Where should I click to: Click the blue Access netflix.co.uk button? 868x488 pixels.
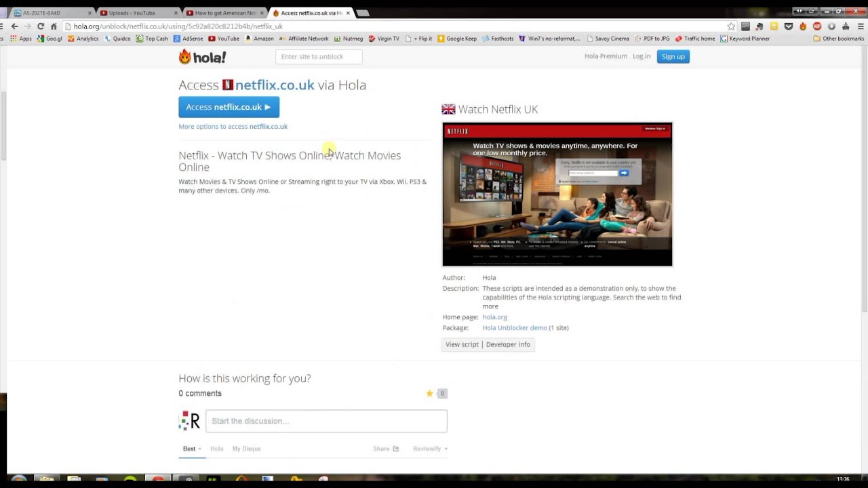pos(229,107)
